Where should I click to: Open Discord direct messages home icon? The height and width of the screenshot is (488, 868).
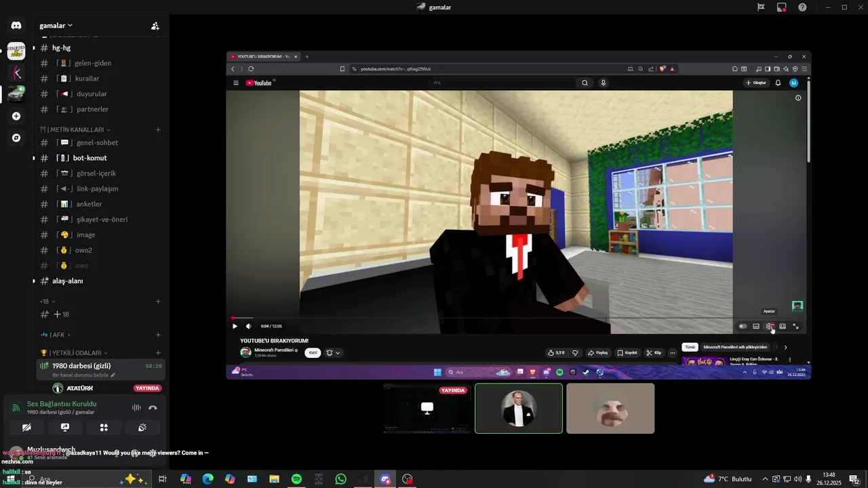click(16, 26)
